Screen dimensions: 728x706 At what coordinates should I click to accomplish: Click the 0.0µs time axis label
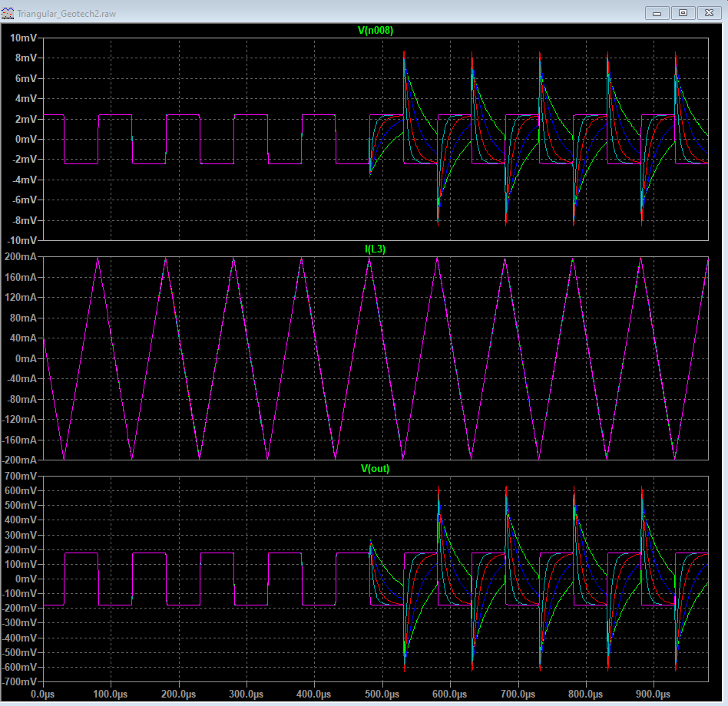43,693
